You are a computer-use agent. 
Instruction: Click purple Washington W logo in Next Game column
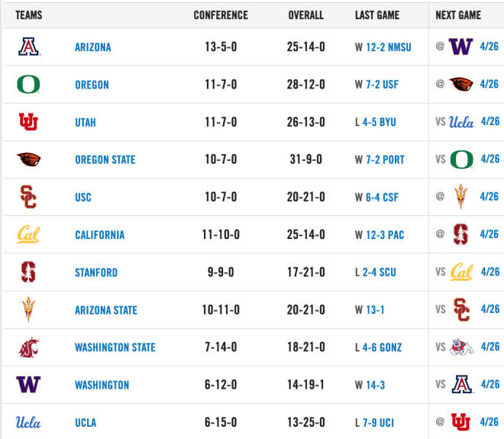(x=461, y=47)
